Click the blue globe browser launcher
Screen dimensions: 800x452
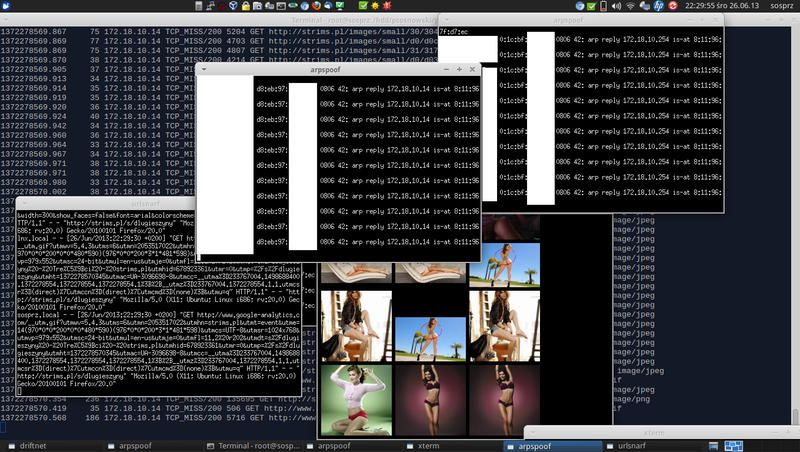click(x=305, y=6)
